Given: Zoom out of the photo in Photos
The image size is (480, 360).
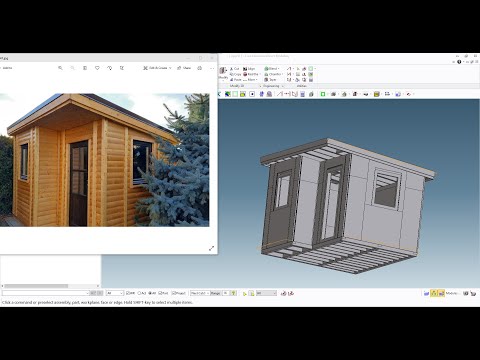Looking at the screenshot, I should pos(73,68).
